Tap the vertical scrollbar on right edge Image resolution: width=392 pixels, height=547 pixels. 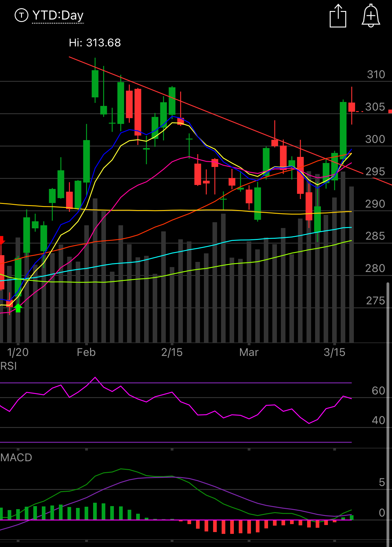click(388, 415)
